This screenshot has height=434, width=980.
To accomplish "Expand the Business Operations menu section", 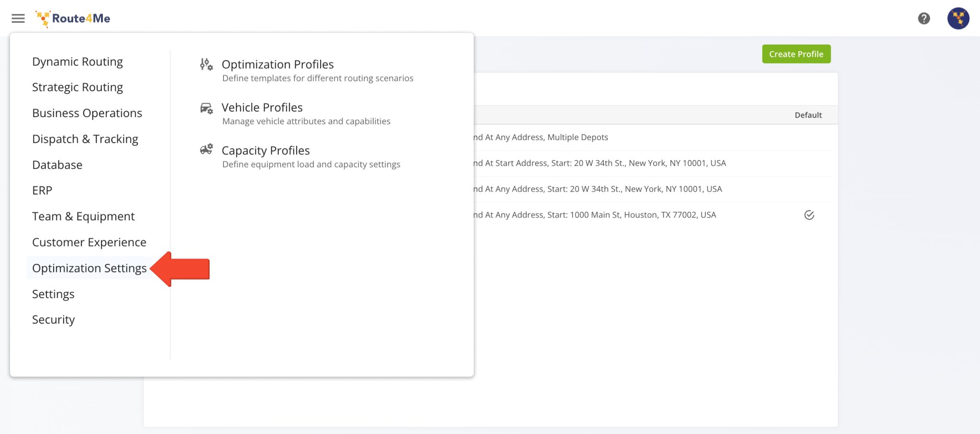I will [x=87, y=113].
